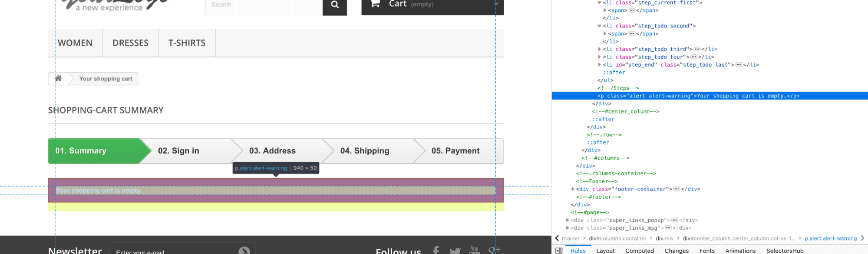Go to the DRESSES category
Viewport: 868px width, 254px height.
[130, 43]
